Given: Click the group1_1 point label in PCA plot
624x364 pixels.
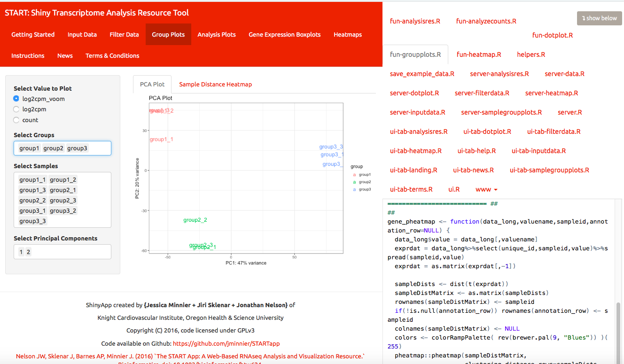Looking at the screenshot, I should pos(162,139).
